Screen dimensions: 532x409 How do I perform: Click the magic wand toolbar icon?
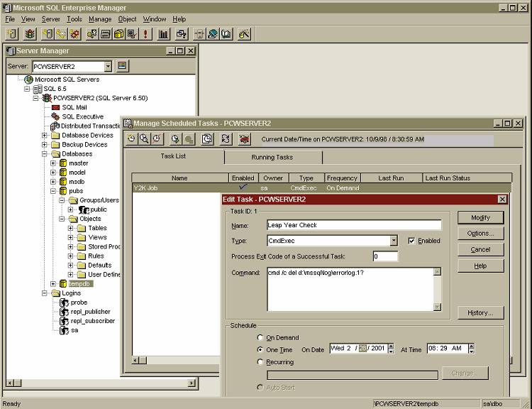pos(244,34)
